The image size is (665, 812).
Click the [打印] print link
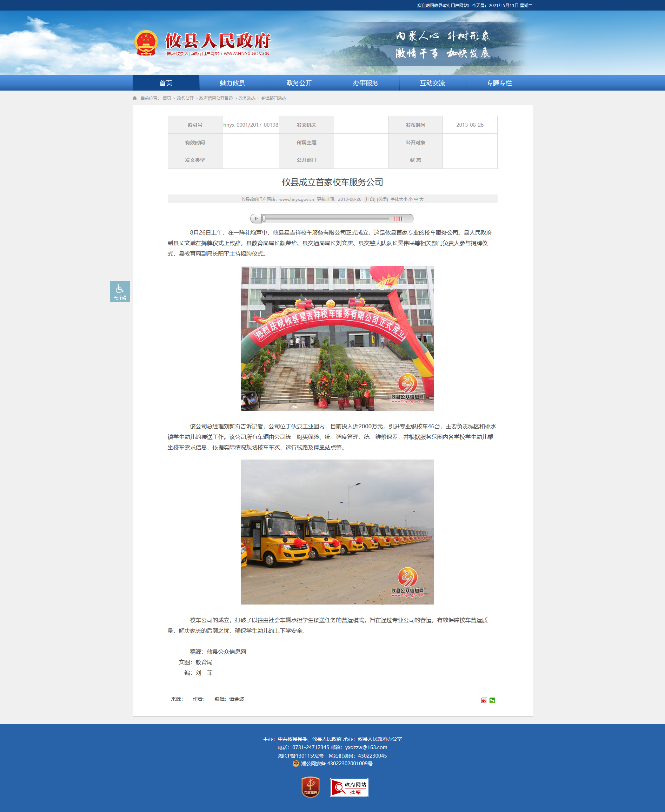369,199
